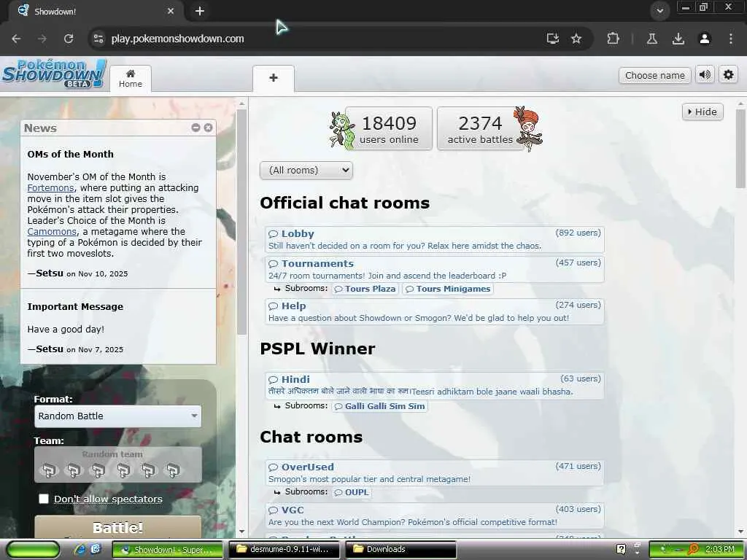Image resolution: width=747 pixels, height=560 pixels.
Task: Open the sound volume settings
Action: pos(705,75)
